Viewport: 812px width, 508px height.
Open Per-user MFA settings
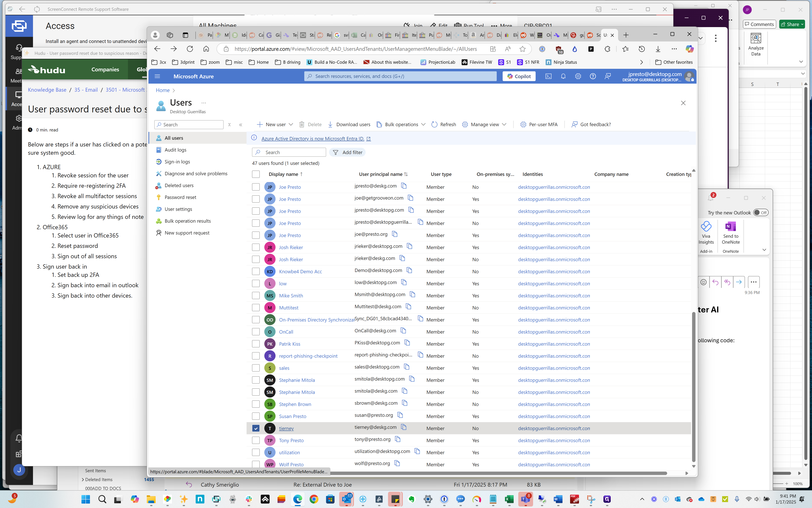[x=539, y=124]
